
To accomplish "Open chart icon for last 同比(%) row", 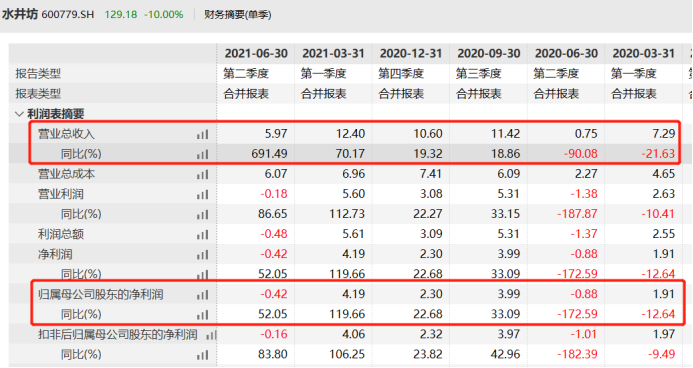I will pos(202,354).
